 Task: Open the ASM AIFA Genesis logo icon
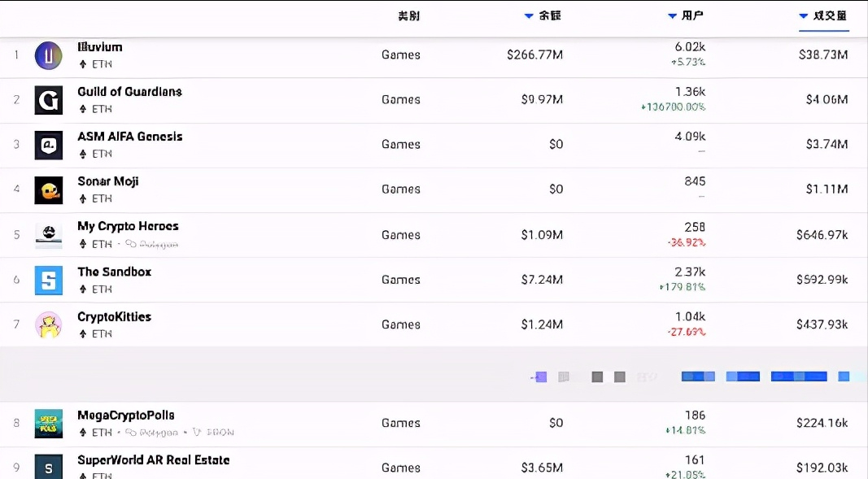(x=49, y=145)
